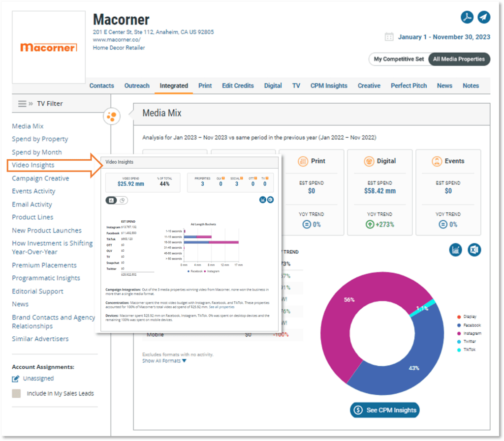The image size is (504, 441).
Task: Open the Outreach tab
Action: tap(137, 86)
